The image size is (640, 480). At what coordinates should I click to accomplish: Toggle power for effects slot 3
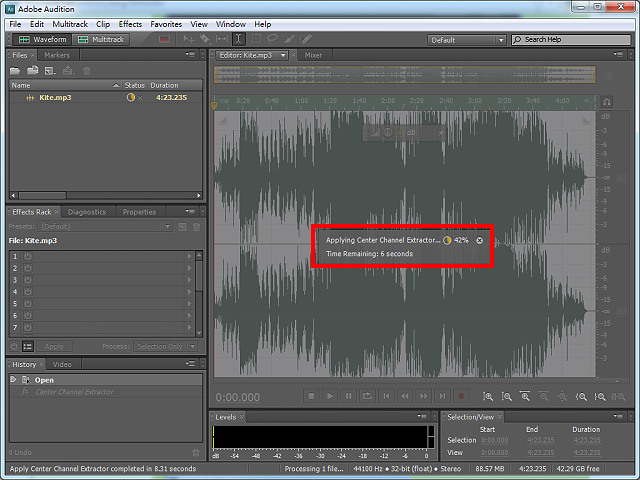coord(27,280)
